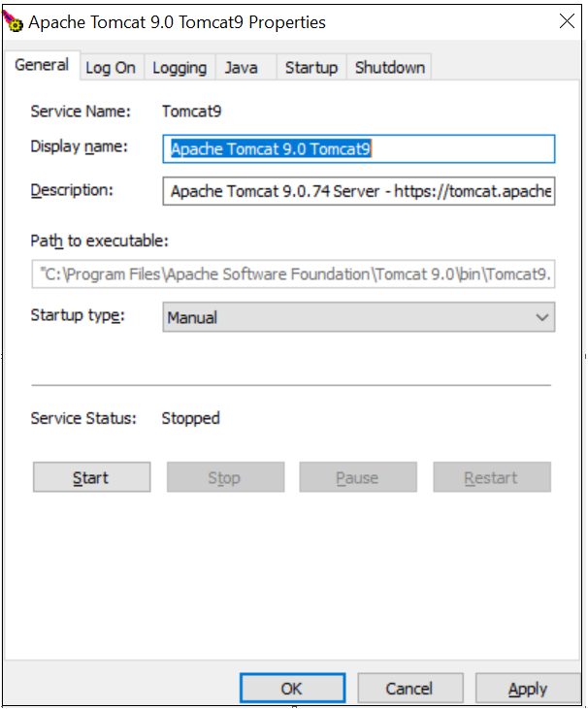The image size is (588, 709).
Task: Close the Tomcat9 Properties window
Action: pyautogui.click(x=566, y=21)
